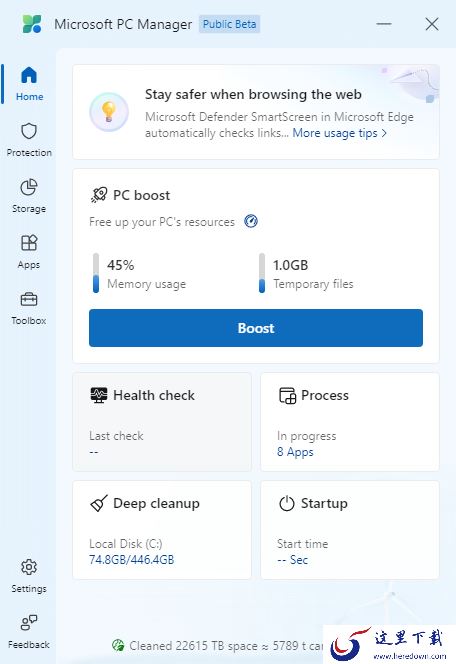456x664 pixels.
Task: Go to the Home tab
Action: click(x=29, y=83)
